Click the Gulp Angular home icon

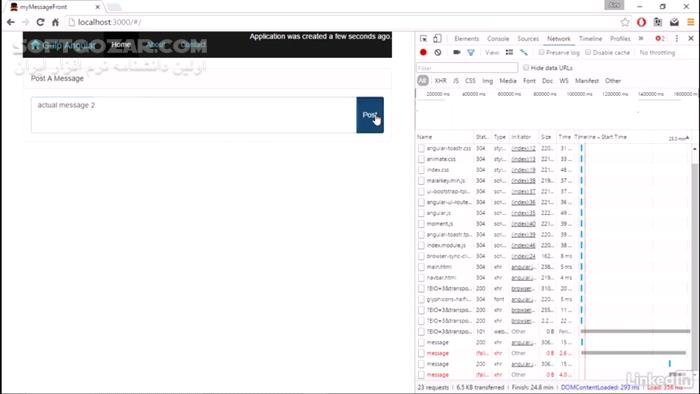36,45
